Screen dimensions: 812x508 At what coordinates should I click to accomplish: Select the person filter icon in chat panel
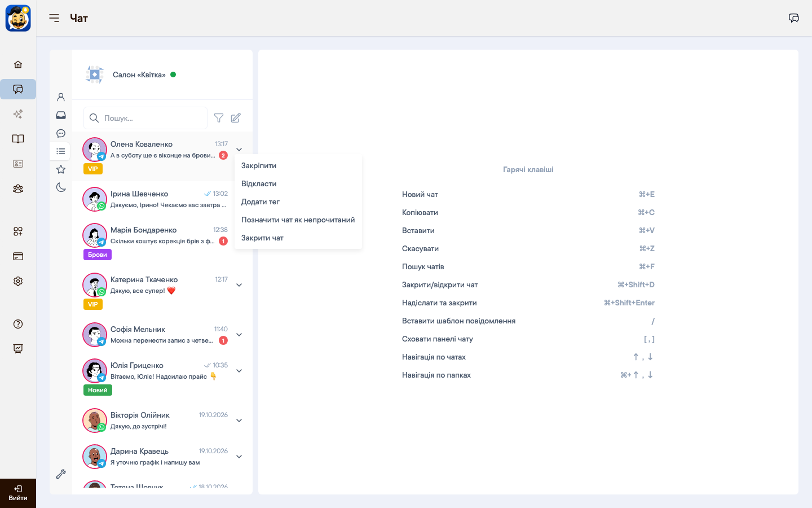(61, 97)
